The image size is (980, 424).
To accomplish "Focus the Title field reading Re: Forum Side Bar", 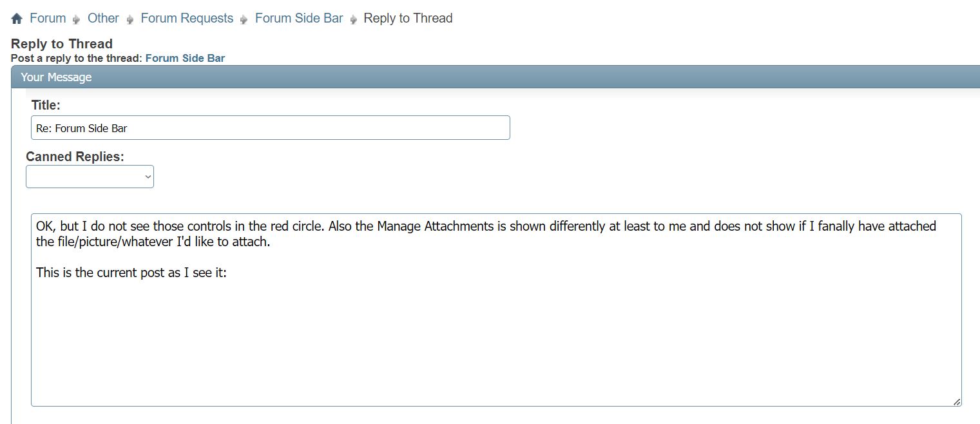I will (270, 128).
